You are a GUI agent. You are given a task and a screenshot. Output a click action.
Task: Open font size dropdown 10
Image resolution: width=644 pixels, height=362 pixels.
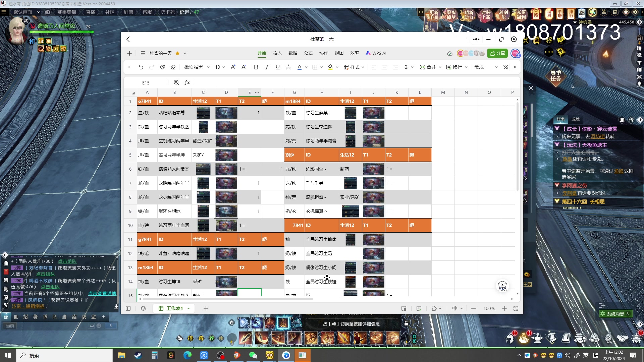(x=220, y=67)
